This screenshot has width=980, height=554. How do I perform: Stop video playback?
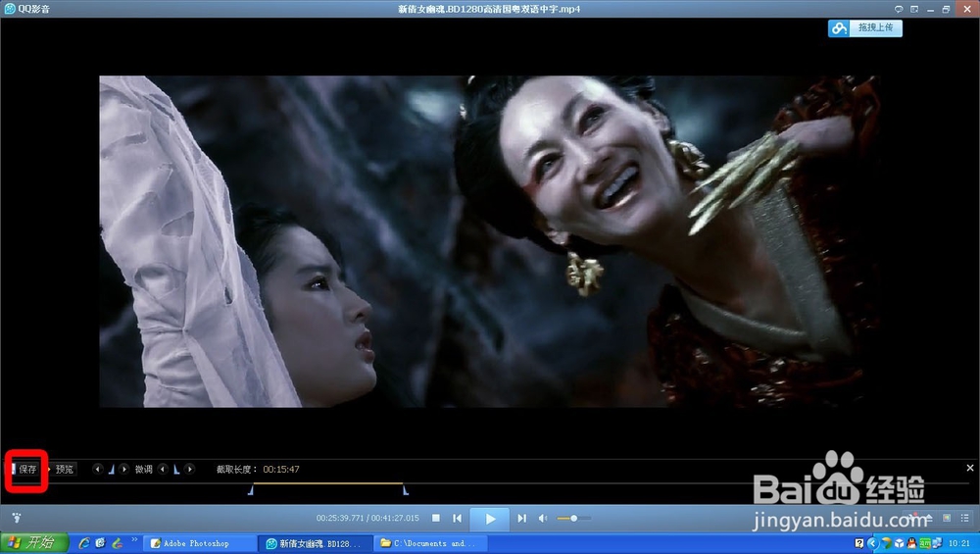[x=436, y=518]
